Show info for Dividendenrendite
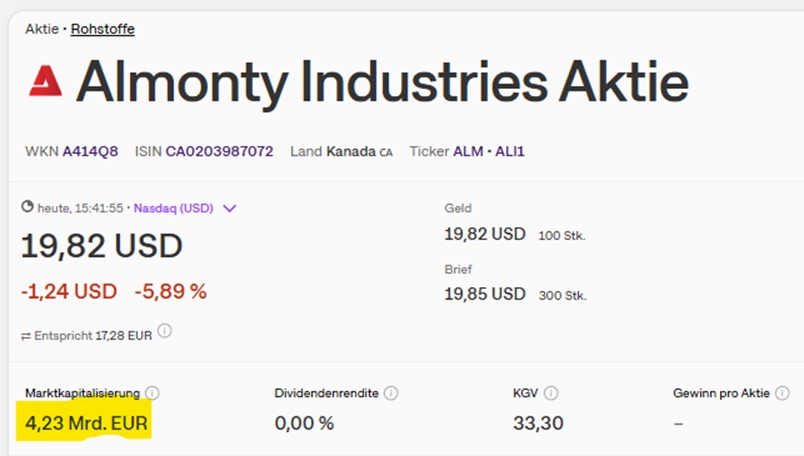Image resolution: width=804 pixels, height=456 pixels. point(391,393)
